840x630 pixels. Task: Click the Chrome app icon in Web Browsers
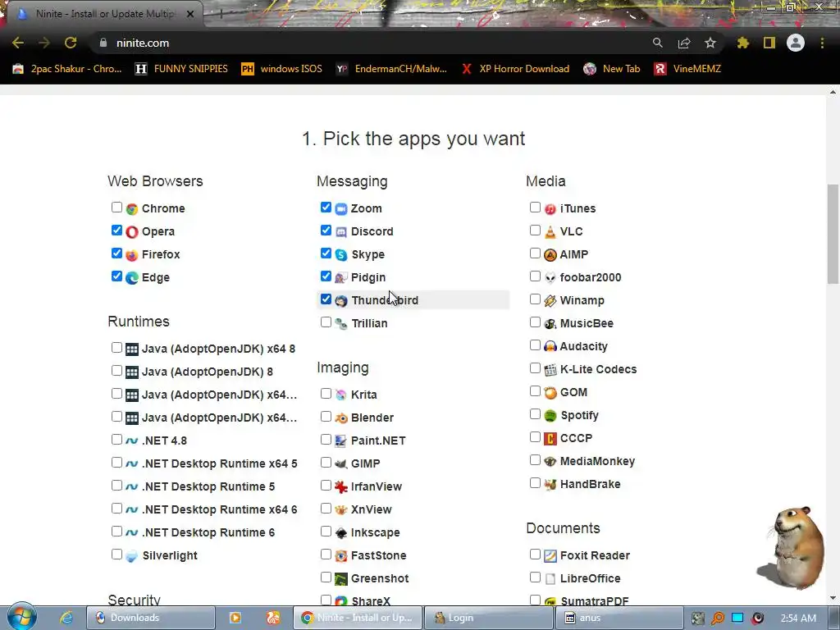[x=132, y=209]
